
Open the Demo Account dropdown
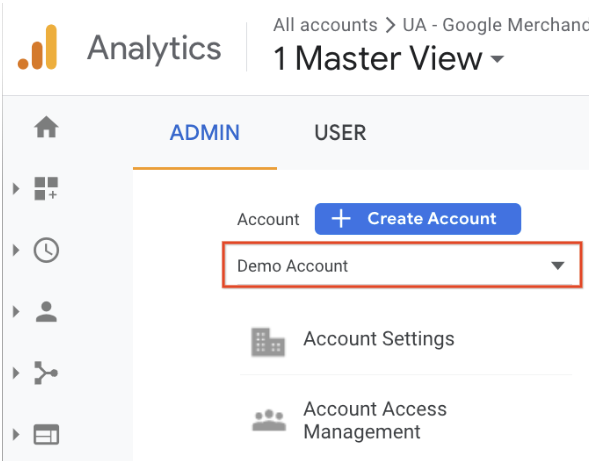402,265
